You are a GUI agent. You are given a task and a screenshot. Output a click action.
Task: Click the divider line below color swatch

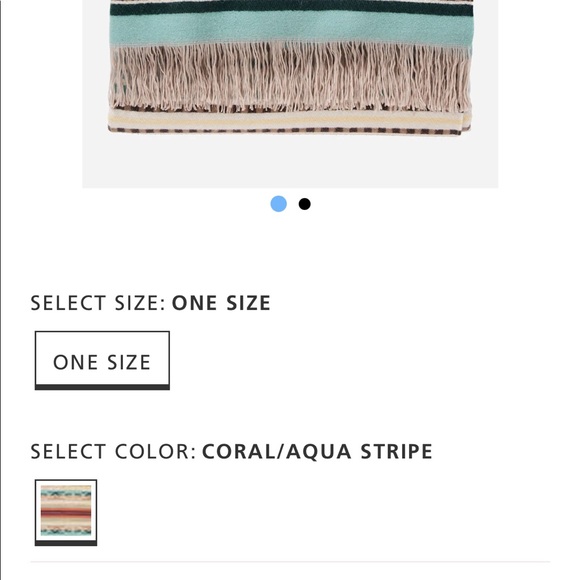pyautogui.click(x=290, y=562)
